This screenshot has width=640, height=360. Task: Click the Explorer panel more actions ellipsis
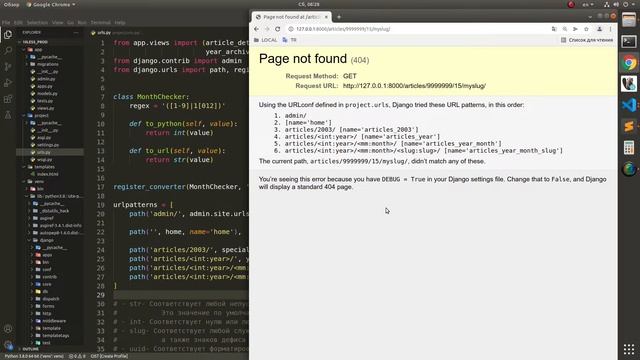pyautogui.click(x=76, y=33)
